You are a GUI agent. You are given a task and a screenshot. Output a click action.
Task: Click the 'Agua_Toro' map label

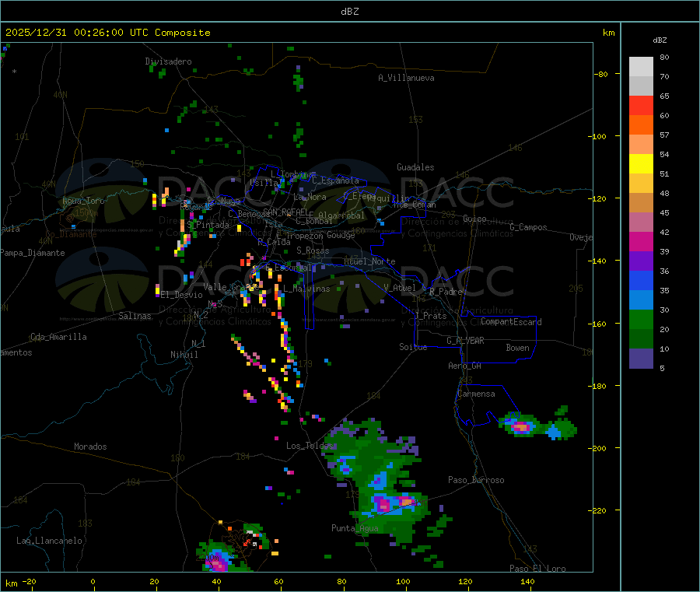click(x=83, y=201)
